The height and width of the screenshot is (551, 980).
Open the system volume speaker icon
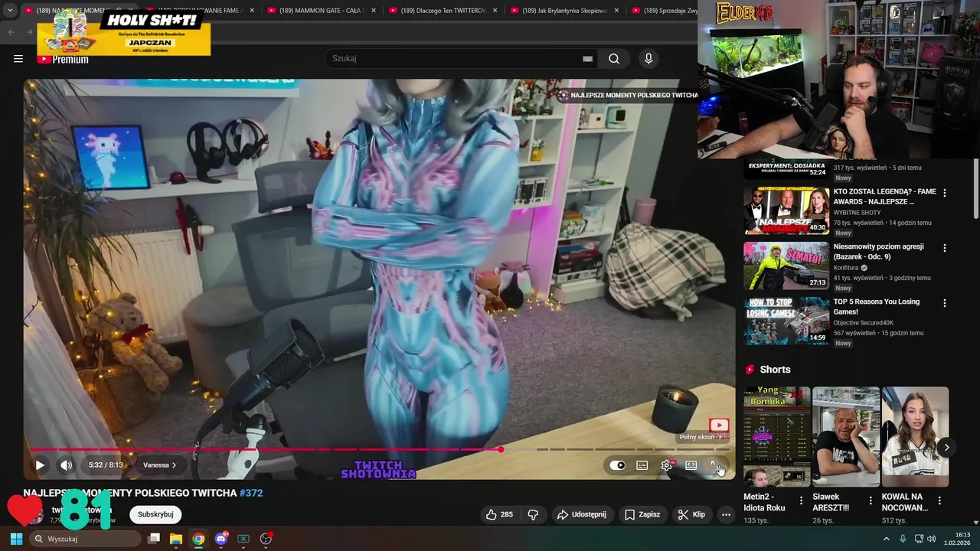[x=932, y=539]
